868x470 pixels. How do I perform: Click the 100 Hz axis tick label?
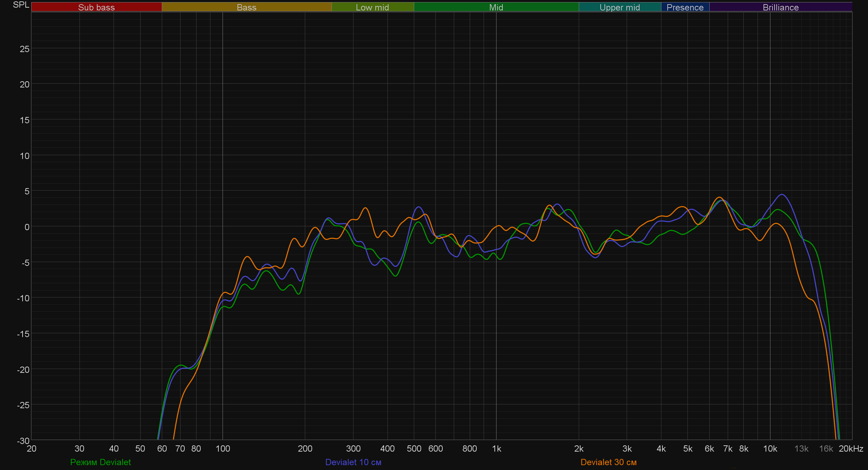click(x=223, y=449)
